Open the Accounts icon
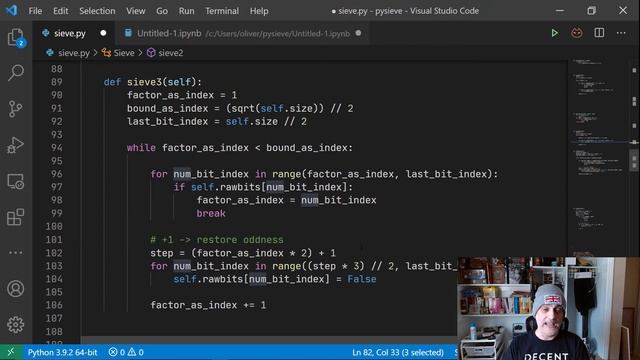The height and width of the screenshot is (360, 640). pos(16,289)
